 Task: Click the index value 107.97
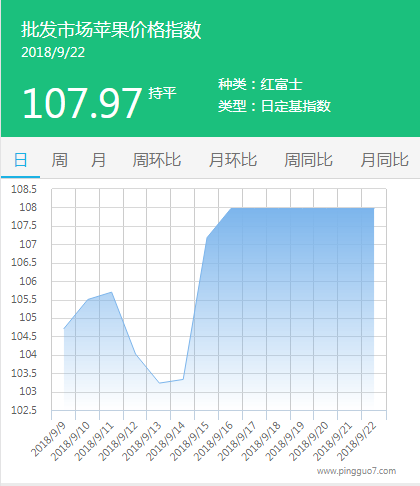point(82,103)
